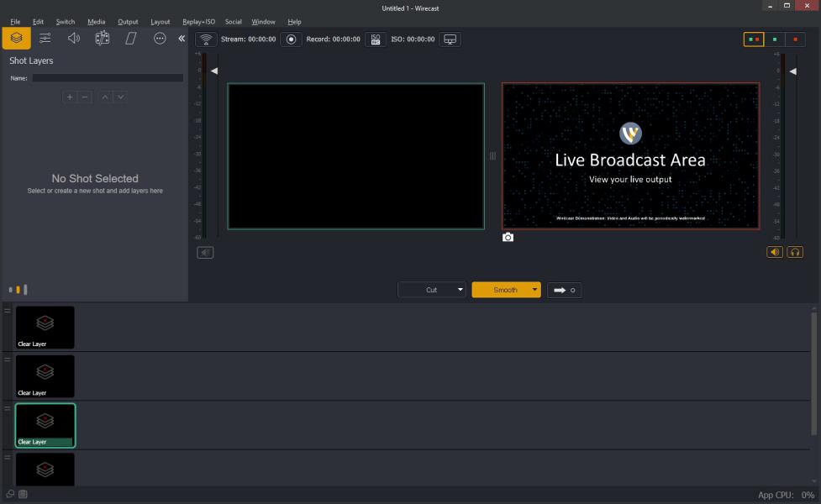
Task: Open the Shot Layers panel tab
Action: pyautogui.click(x=16, y=38)
